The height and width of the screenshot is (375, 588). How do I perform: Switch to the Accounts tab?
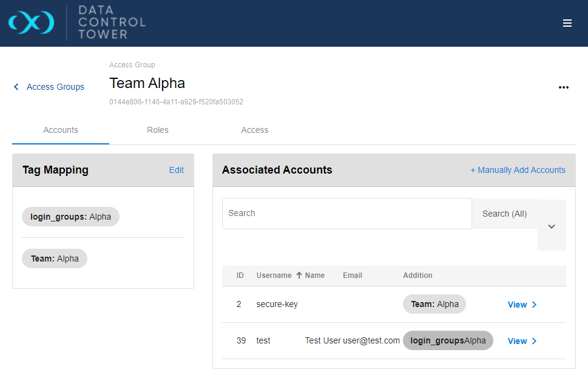click(x=61, y=130)
